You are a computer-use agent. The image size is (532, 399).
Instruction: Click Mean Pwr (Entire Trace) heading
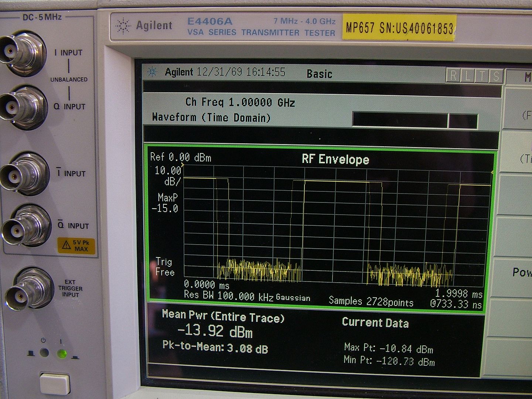point(223,317)
